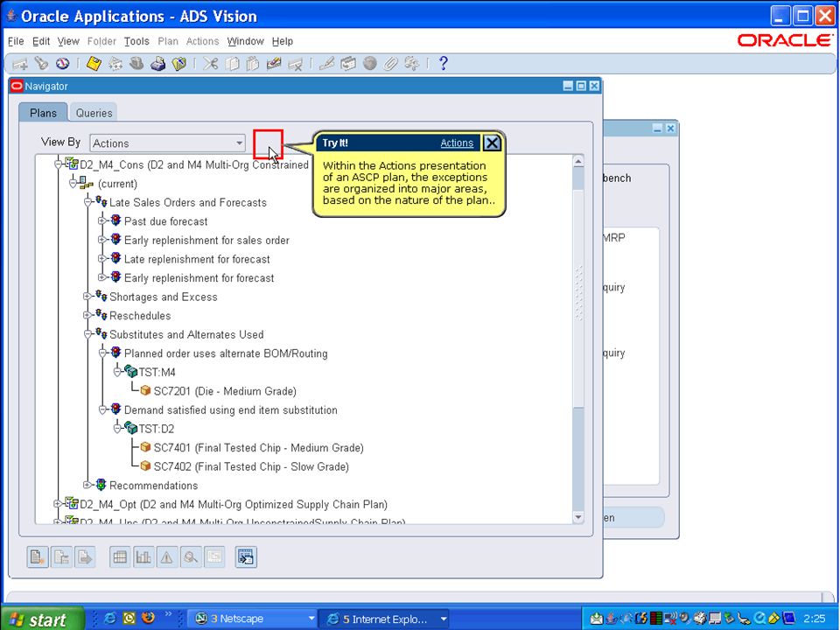Click the bar chart graph icon
840x630 pixels.
pos(143,557)
